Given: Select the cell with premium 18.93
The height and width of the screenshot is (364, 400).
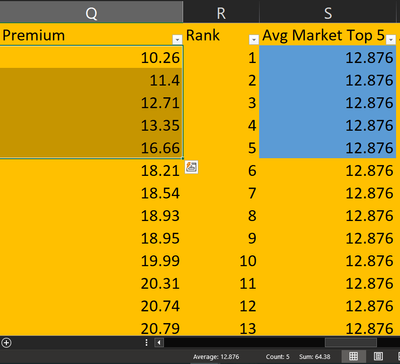Looking at the screenshot, I should pyautogui.click(x=91, y=216).
